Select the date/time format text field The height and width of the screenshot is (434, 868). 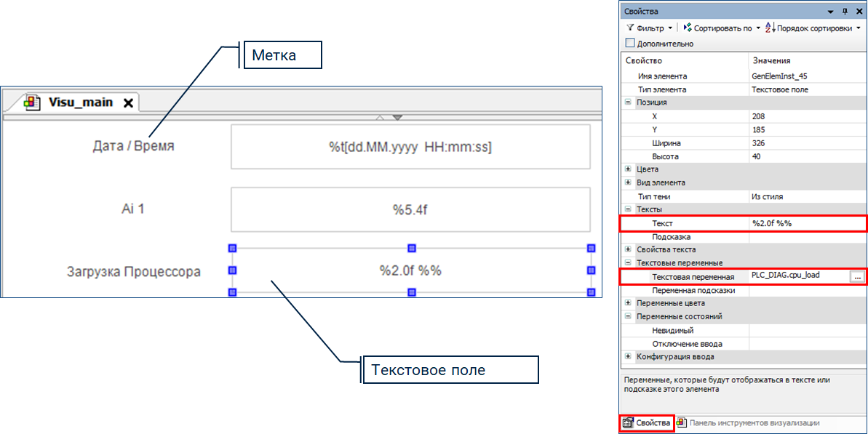tap(410, 147)
